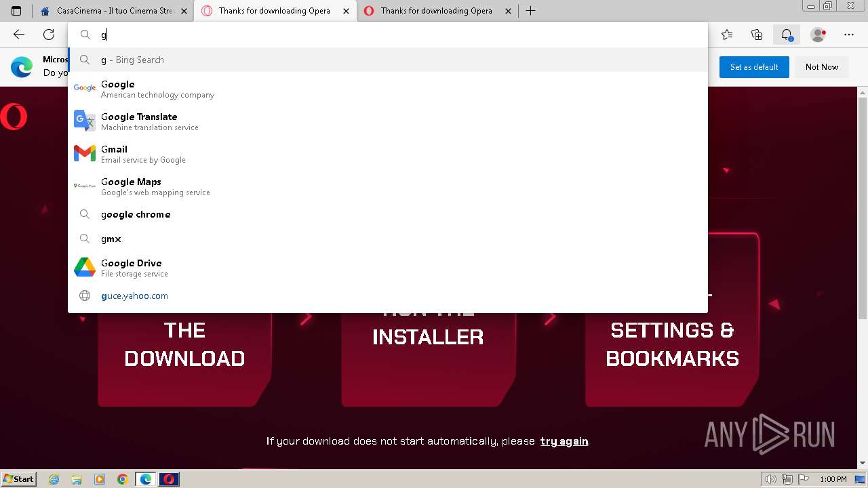Open the user profile avatar
868x488 pixels.
pos(818,35)
